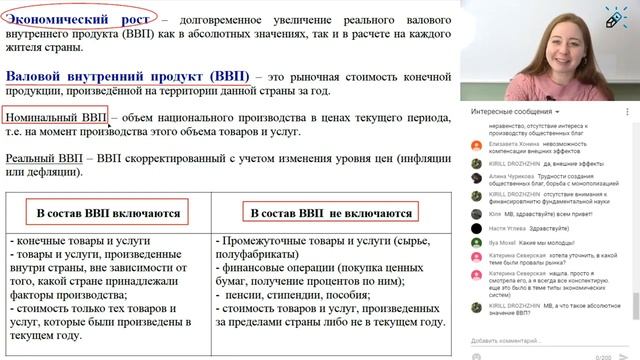Click the message 'невозможность компенсации внешних эффектов'

pyautogui.click(x=538, y=147)
